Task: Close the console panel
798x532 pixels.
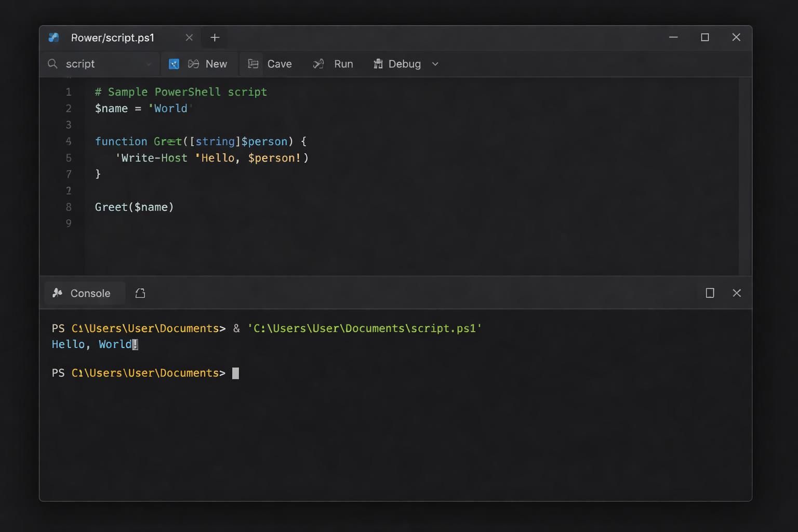Action: point(737,293)
